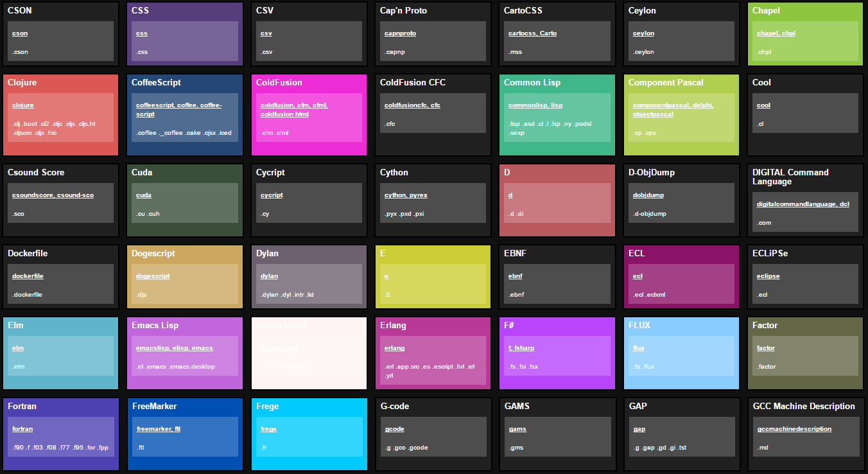The image size is (868, 474).
Task: Click the 'elm' link
Action: [18, 348]
